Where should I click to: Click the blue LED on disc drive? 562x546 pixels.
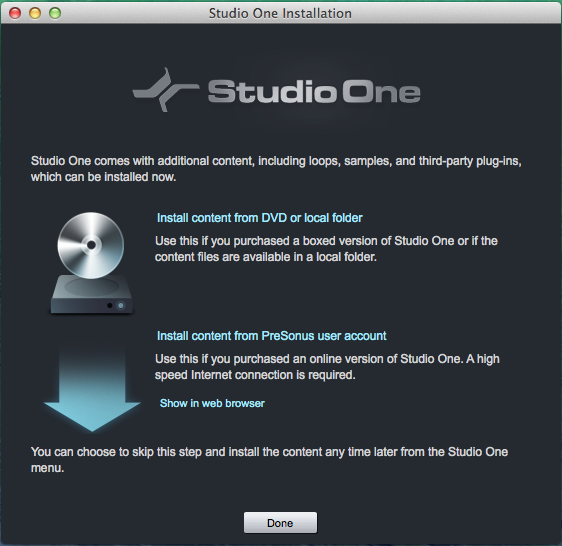pos(121,305)
